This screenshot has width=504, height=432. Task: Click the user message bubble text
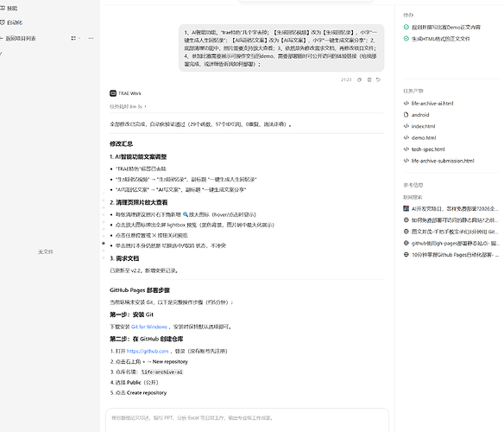[281, 48]
